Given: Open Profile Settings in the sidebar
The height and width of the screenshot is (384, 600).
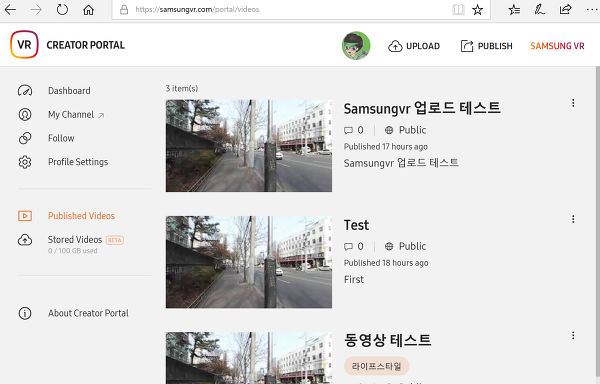Looking at the screenshot, I should pos(78,162).
